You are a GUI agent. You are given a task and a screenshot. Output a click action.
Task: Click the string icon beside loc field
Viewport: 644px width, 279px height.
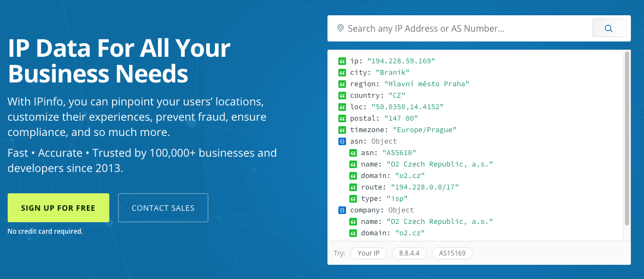342,107
